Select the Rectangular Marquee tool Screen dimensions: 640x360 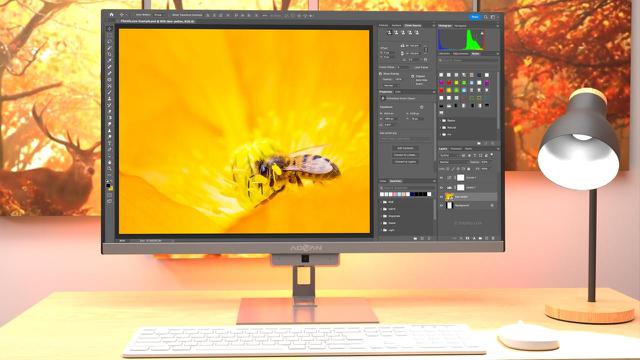click(109, 36)
